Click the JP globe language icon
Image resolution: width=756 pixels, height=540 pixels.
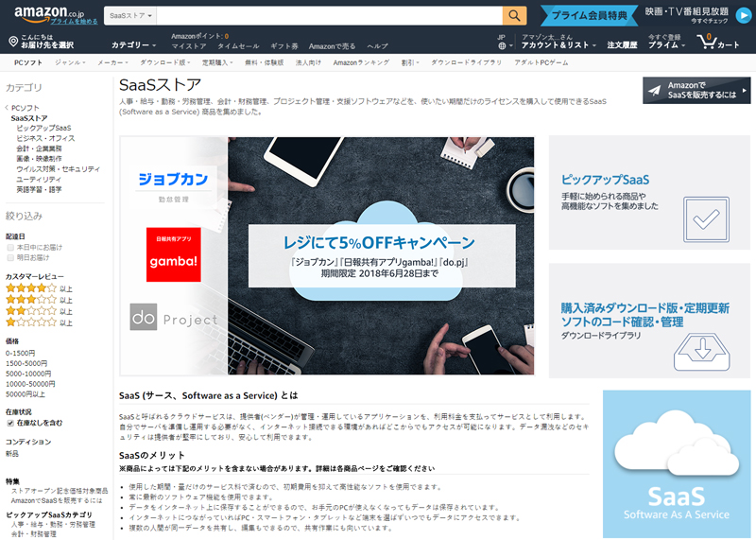502,45
